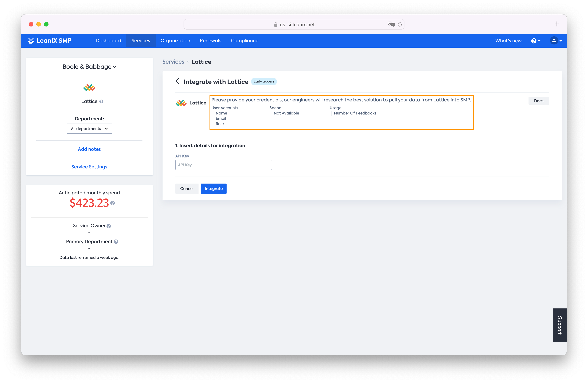Image resolution: width=588 pixels, height=383 pixels.
Task: Click the $423.23 spend amount
Action: pyautogui.click(x=89, y=203)
